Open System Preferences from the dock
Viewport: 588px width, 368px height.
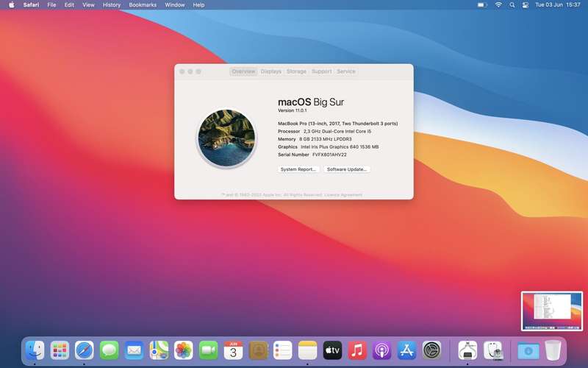coord(431,350)
